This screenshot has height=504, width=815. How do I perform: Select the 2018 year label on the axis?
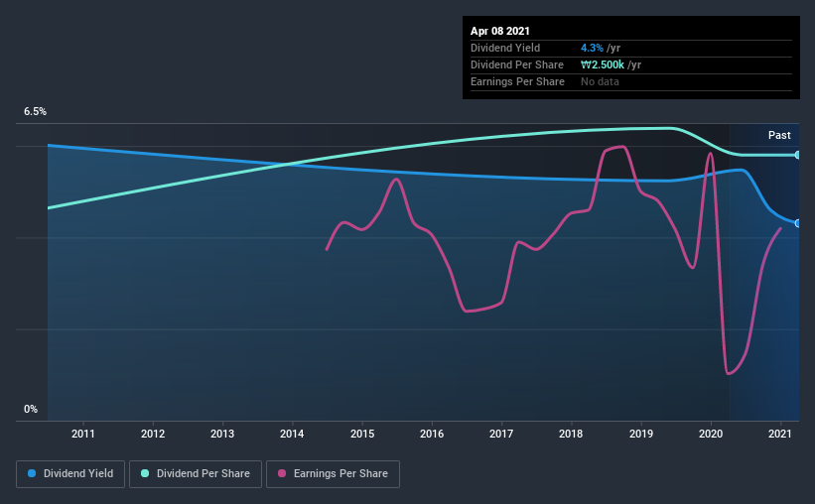click(571, 434)
